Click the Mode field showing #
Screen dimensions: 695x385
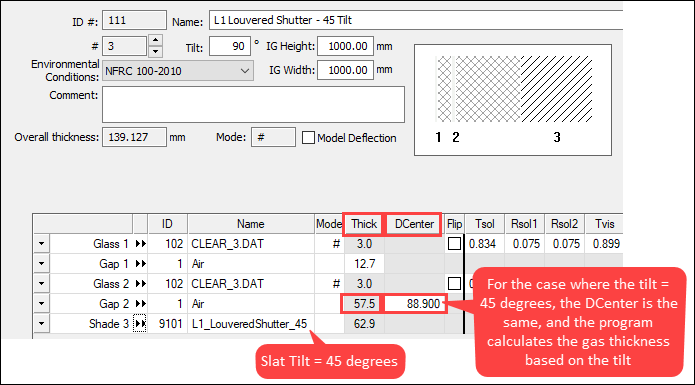click(x=273, y=137)
